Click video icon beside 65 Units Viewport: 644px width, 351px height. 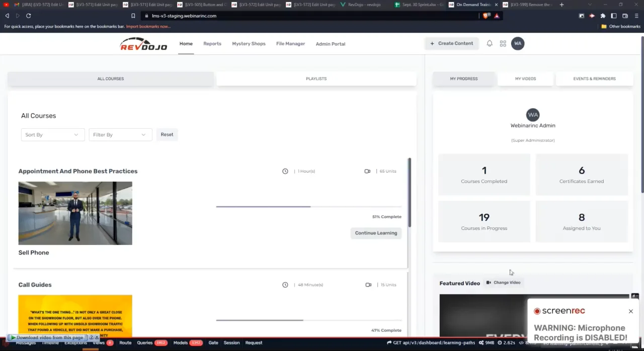367,171
